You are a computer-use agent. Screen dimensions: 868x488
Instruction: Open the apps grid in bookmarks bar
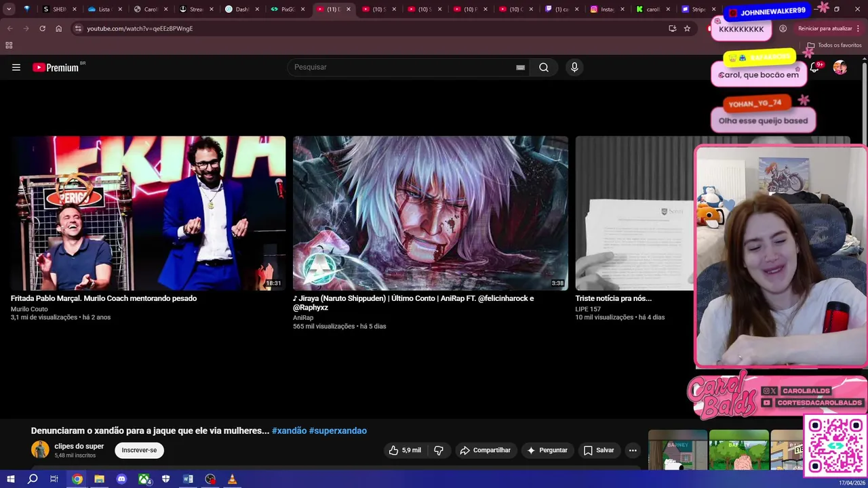[x=9, y=45]
